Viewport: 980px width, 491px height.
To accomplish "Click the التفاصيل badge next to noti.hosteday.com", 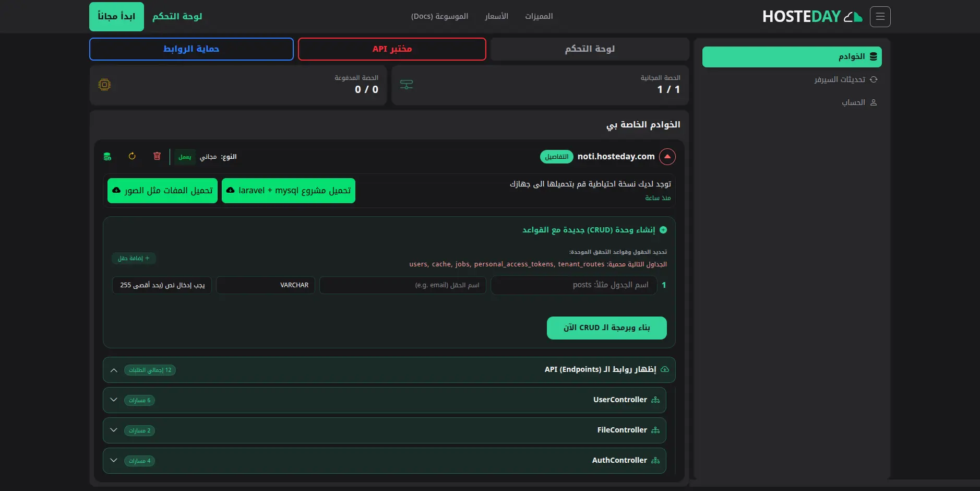I will click(x=557, y=157).
